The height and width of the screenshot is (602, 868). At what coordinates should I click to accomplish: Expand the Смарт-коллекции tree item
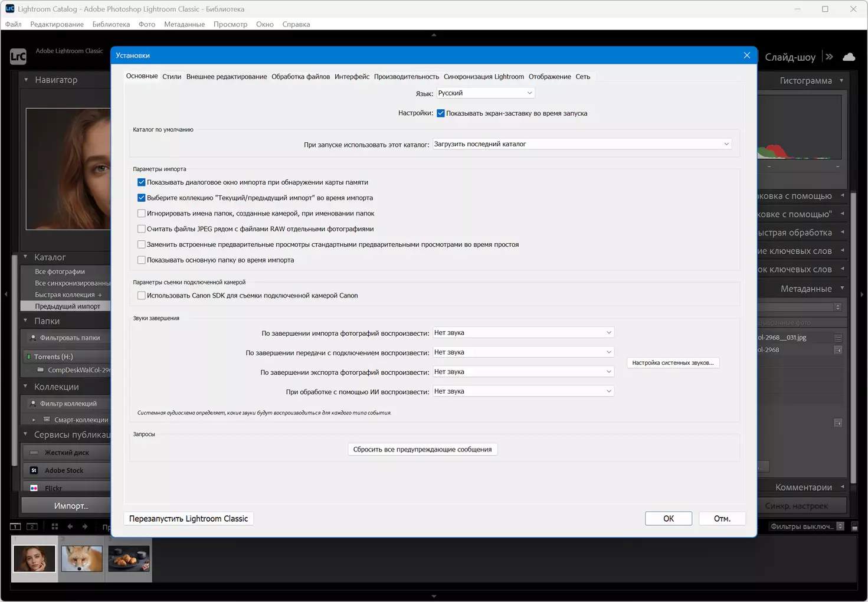34,420
